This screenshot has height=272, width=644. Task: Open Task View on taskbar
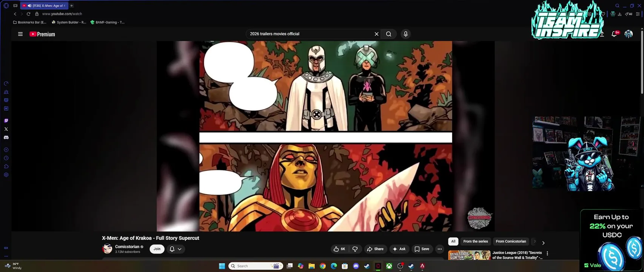[x=290, y=266]
